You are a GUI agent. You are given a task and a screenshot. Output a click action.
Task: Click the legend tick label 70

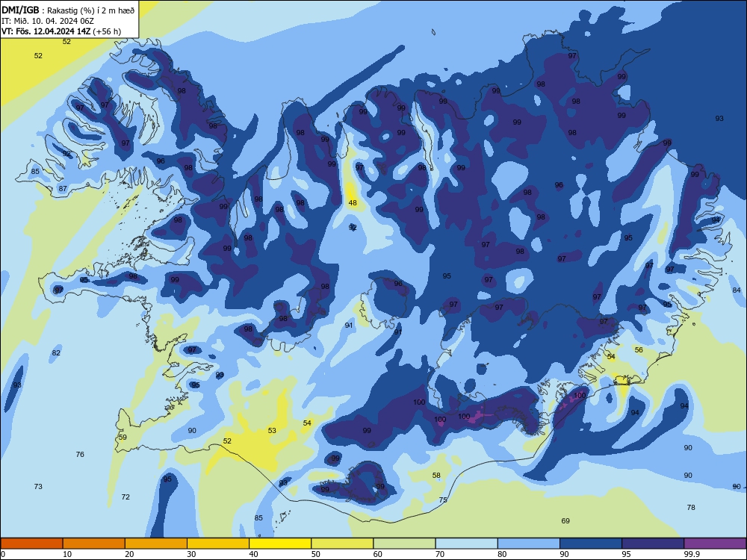(440, 554)
